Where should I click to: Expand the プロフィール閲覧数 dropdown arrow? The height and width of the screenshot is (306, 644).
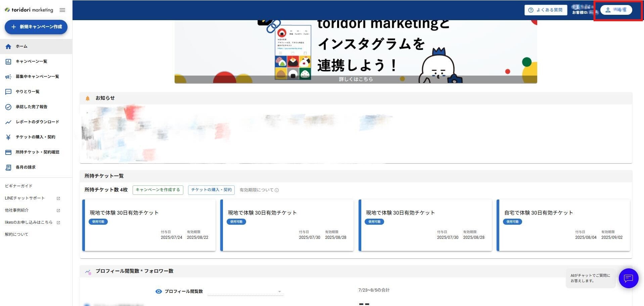pyautogui.click(x=279, y=292)
